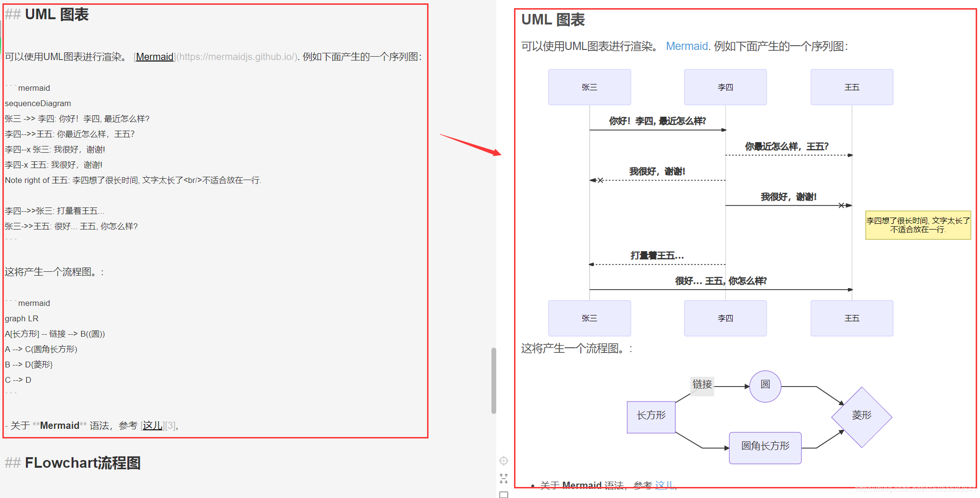Click the 'A[长方形] -- 链接 --> B((圆))' editor line

[x=55, y=334]
